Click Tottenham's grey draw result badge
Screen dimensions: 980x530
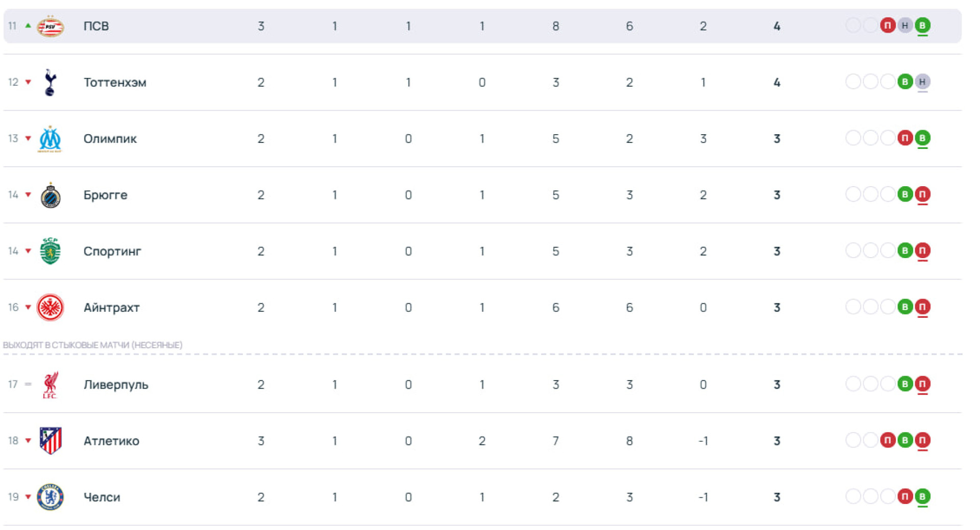click(x=922, y=82)
